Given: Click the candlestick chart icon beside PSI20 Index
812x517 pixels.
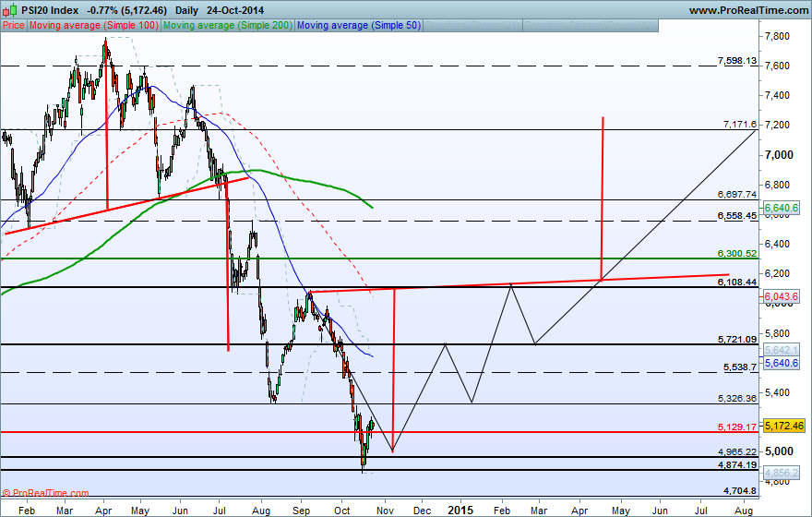Looking at the screenshot, I should 10,10.
